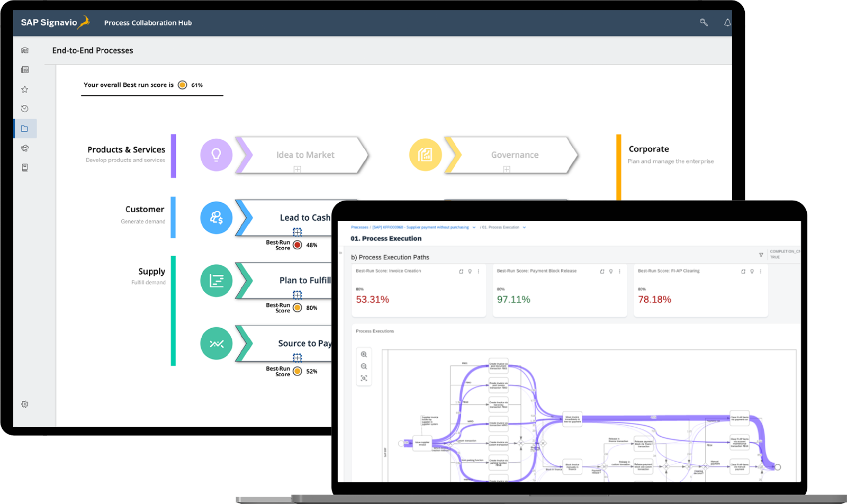Viewport: 847px width, 504px height.
Task: Go home using the house sidebar icon
Action: click(x=24, y=50)
